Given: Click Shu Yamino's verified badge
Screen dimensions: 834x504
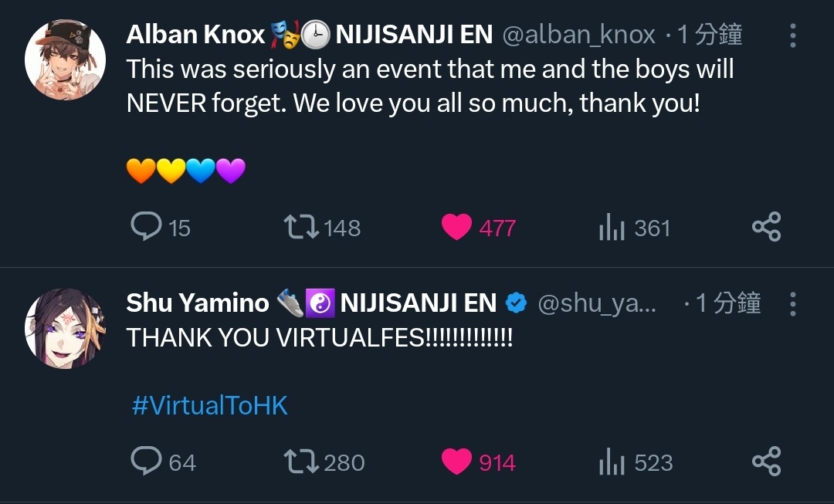Looking at the screenshot, I should tap(516, 303).
